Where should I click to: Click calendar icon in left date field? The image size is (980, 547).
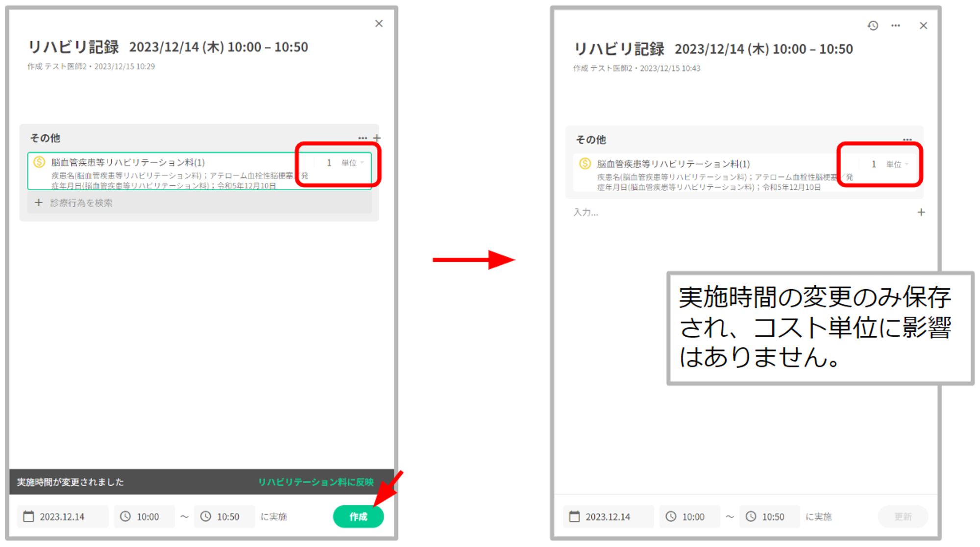click(29, 517)
